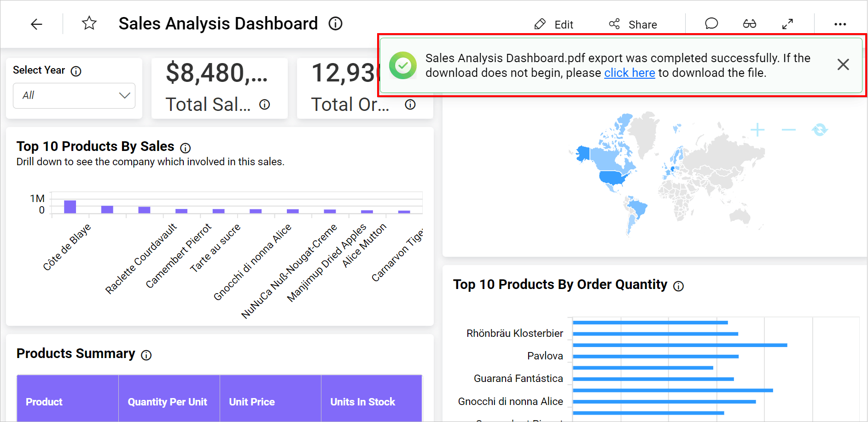
Task: Open dashboard info icon beside title
Action: (335, 23)
